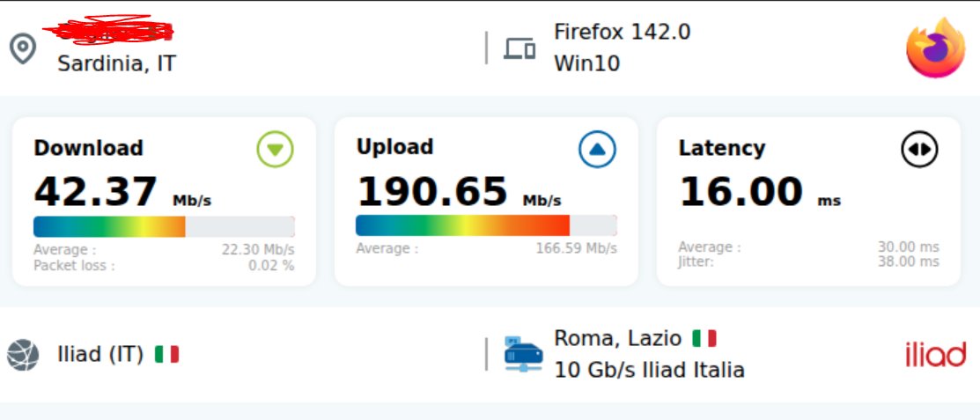Click the 42.37 download speed value

[x=96, y=192]
